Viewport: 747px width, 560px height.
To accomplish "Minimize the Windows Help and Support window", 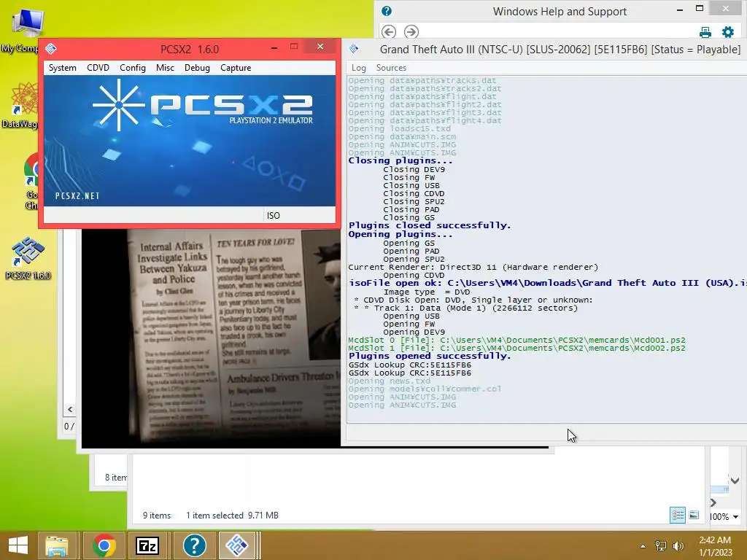I will coord(680,9).
